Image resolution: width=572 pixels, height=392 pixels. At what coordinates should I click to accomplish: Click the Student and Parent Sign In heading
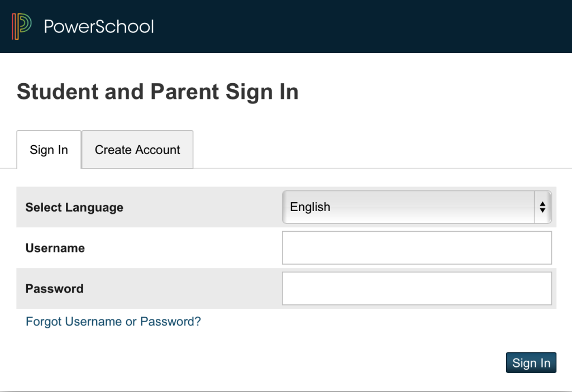click(x=158, y=92)
